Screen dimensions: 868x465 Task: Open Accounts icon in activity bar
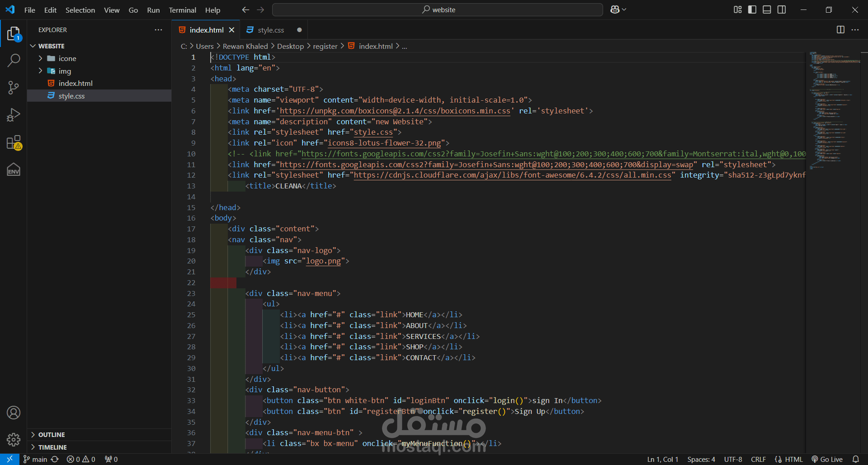(14, 413)
